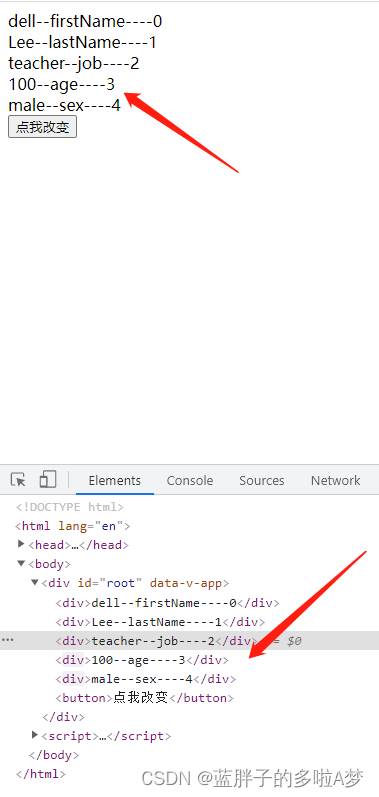379x797 pixels.
Task: Toggle the device toolbar icon
Action: [48, 480]
